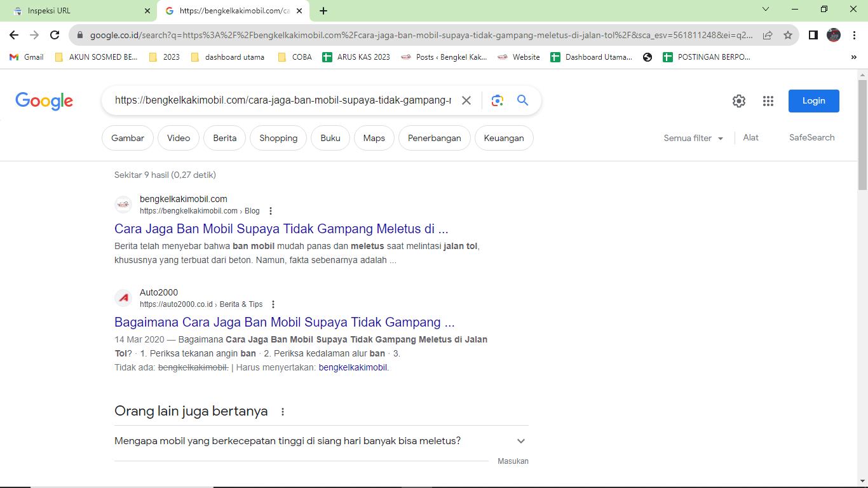The width and height of the screenshot is (868, 488).
Task: Filter results by Maps
Action: coord(374,138)
